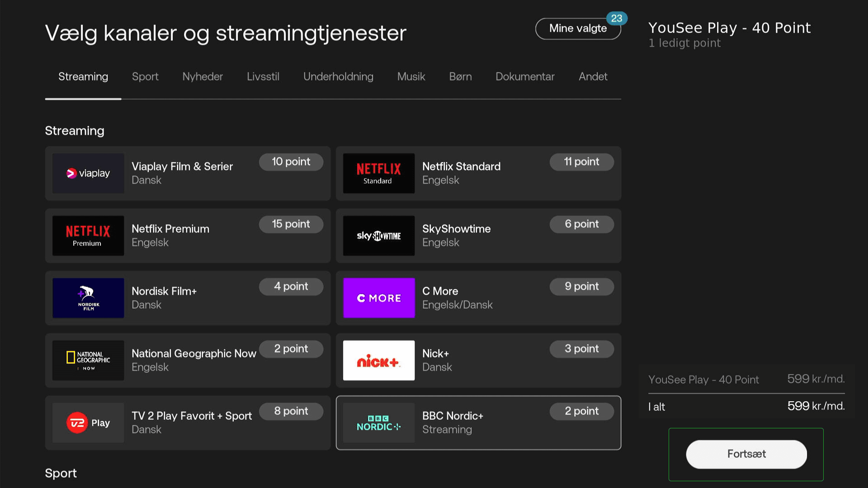The width and height of the screenshot is (868, 488).
Task: Open the Sport tab
Action: click(x=145, y=77)
